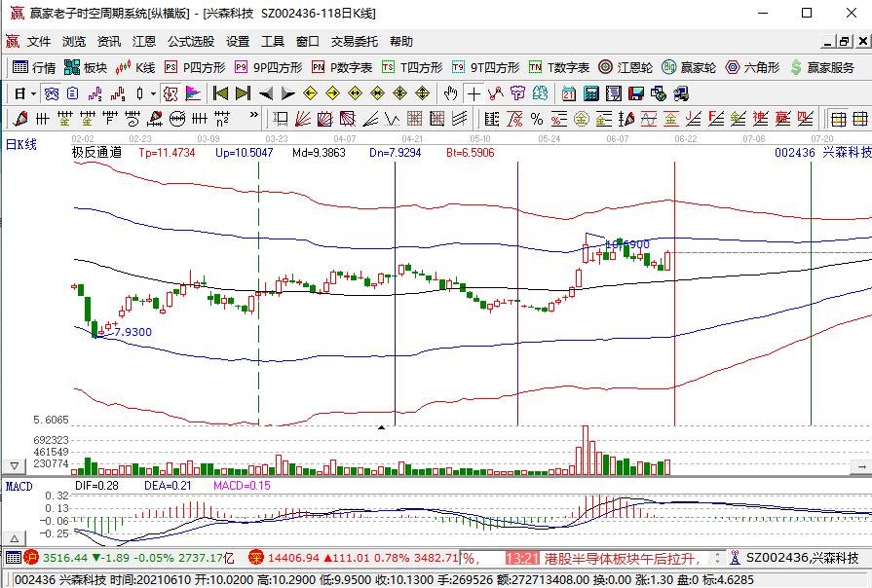Open the 江恩 menu
The width and height of the screenshot is (872, 588).
click(143, 42)
